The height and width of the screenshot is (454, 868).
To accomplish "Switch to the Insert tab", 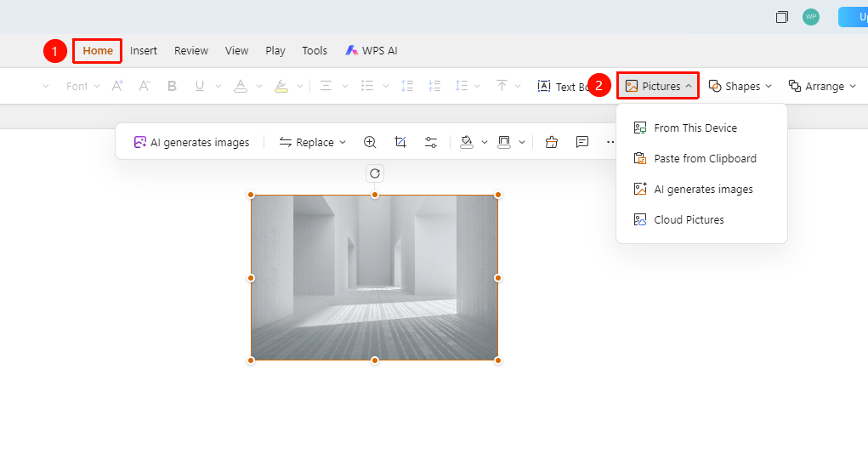I will pyautogui.click(x=144, y=51).
